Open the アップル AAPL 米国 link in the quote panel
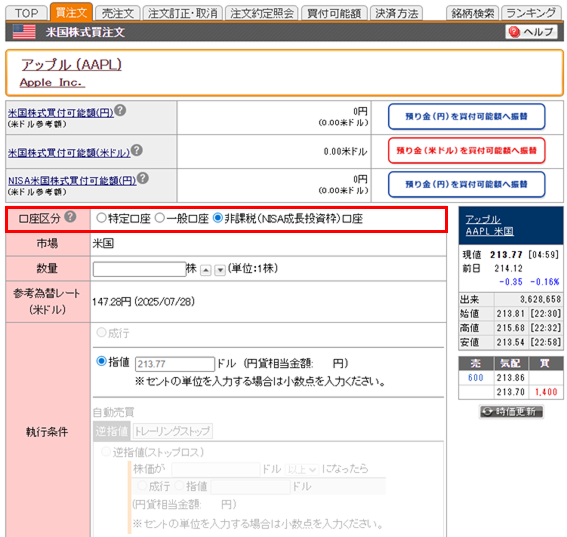Screen dimensions: 567x537 [x=490, y=225]
